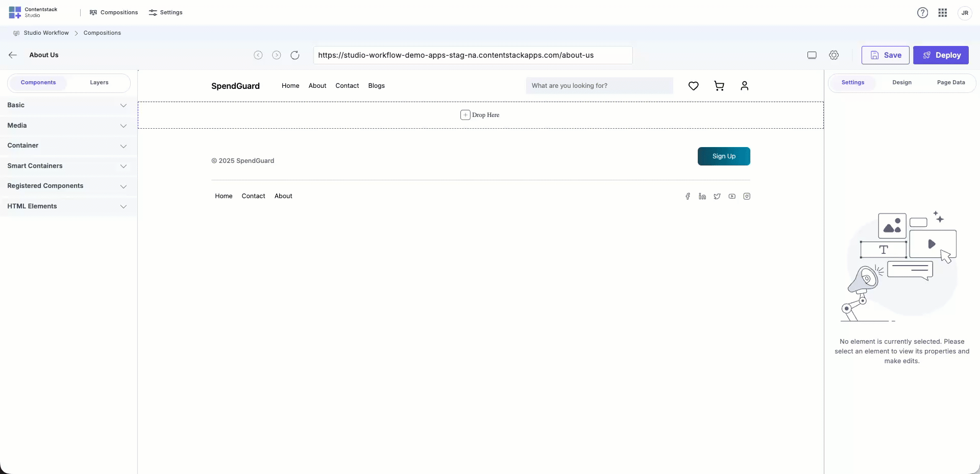Viewport: 980px width, 474px height.
Task: Click the Instagram icon in footer
Action: 747,196
